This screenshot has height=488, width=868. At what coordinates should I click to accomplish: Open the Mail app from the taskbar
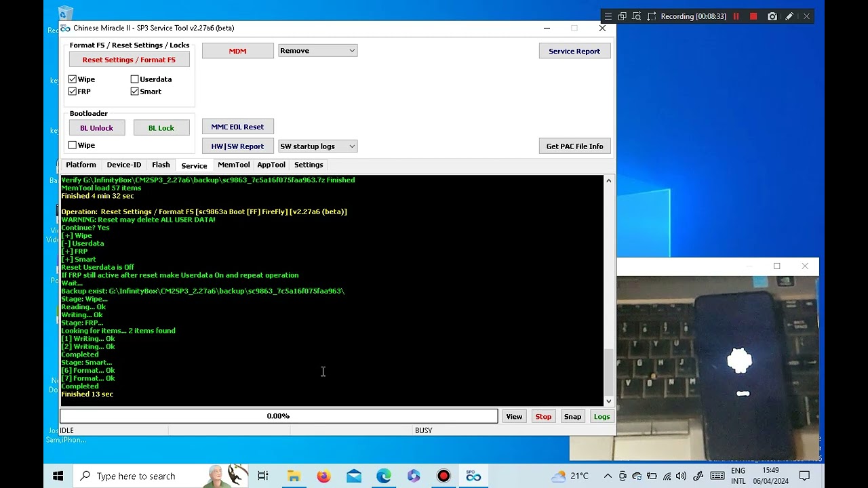pyautogui.click(x=354, y=476)
